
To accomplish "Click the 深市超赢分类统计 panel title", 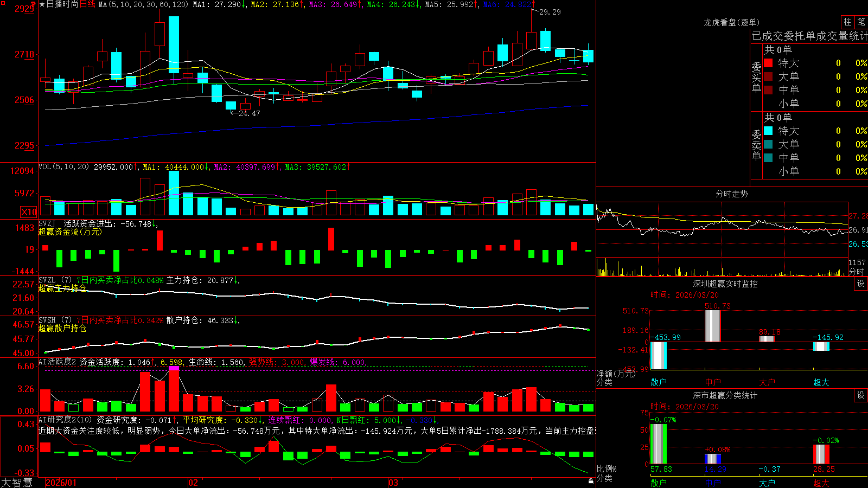I will click(725, 395).
